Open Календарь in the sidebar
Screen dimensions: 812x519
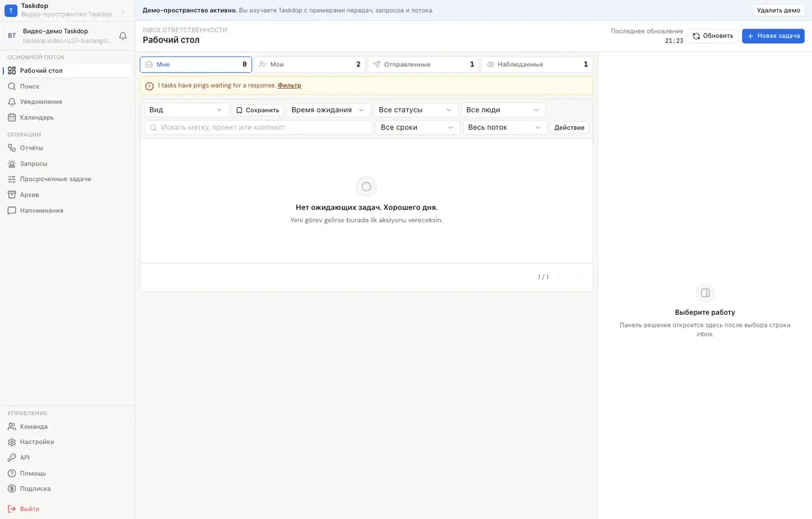[67, 117]
